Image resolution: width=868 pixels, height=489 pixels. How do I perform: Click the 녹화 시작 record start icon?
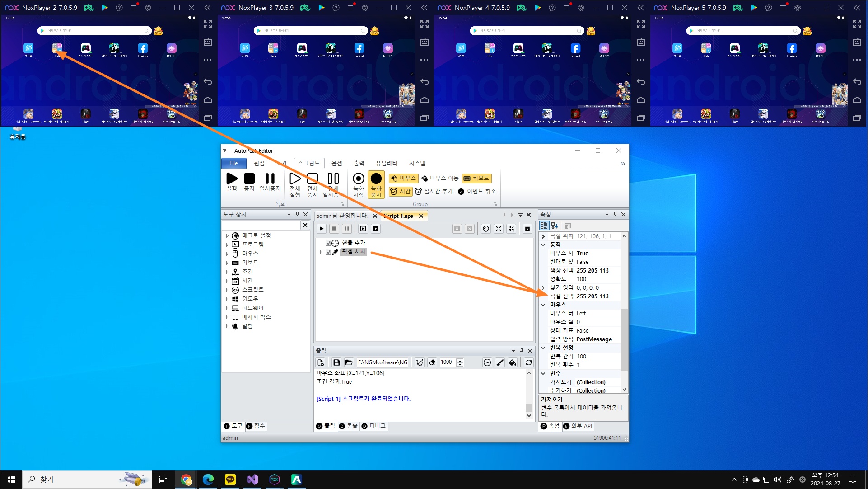pyautogui.click(x=359, y=179)
